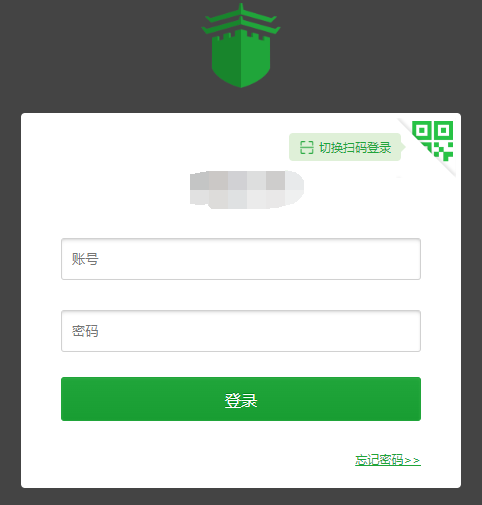Open the 忘记密码>> link
Screen dimensions: 482x505
[x=388, y=460]
